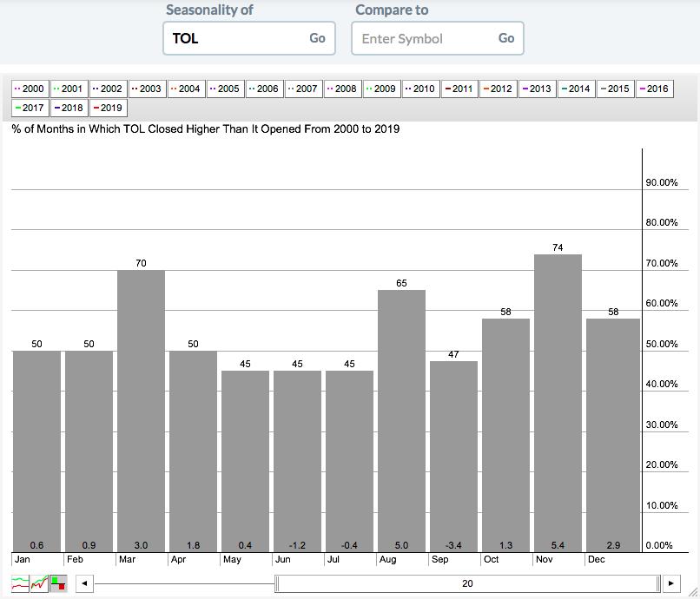Toggle the 2016 year legend
This screenshot has height=599, width=700.
pyautogui.click(x=655, y=89)
